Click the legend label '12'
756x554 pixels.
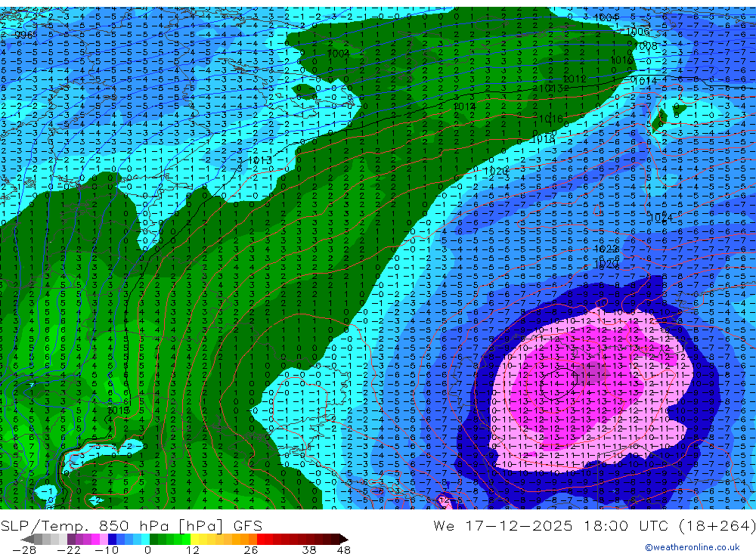tap(192, 549)
